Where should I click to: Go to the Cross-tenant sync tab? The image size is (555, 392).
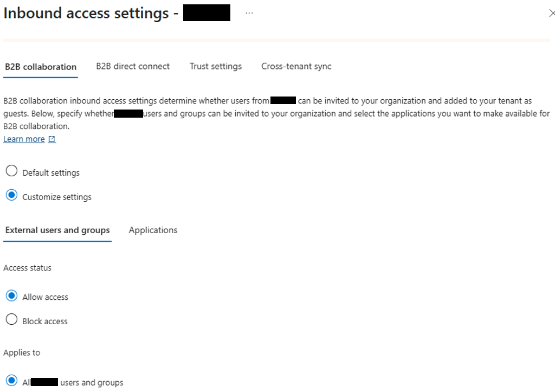[296, 66]
